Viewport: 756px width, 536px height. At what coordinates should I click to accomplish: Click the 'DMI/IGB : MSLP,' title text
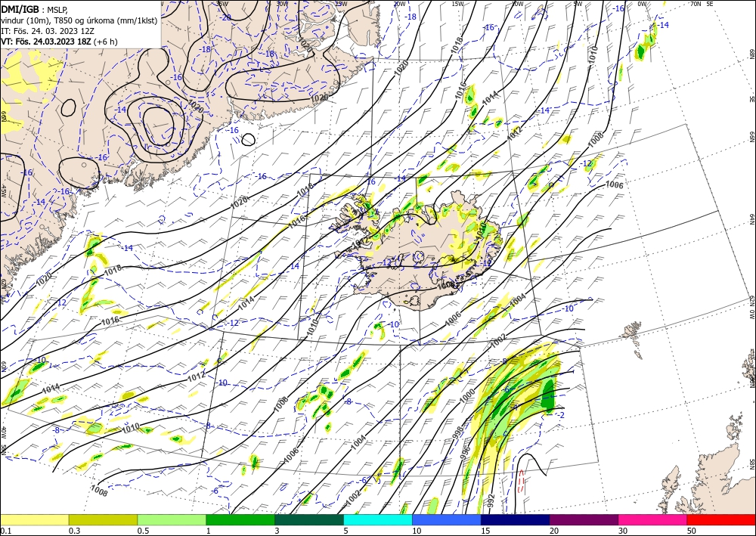click(x=33, y=8)
